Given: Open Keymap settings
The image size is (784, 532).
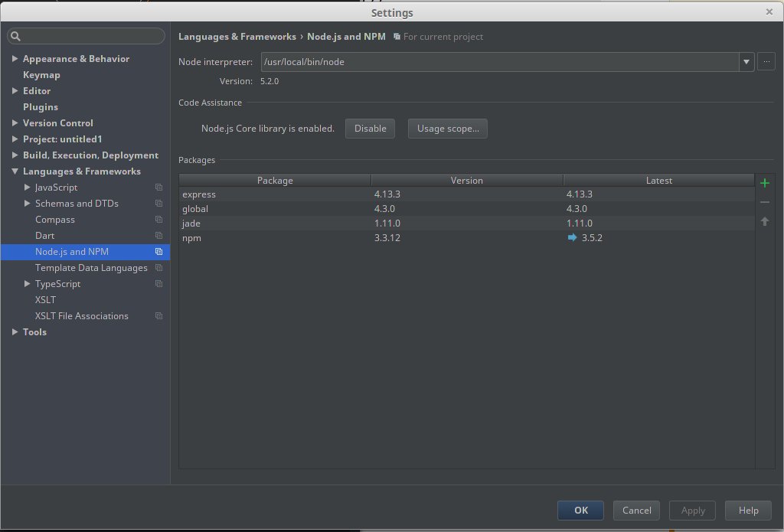Looking at the screenshot, I should [x=41, y=74].
